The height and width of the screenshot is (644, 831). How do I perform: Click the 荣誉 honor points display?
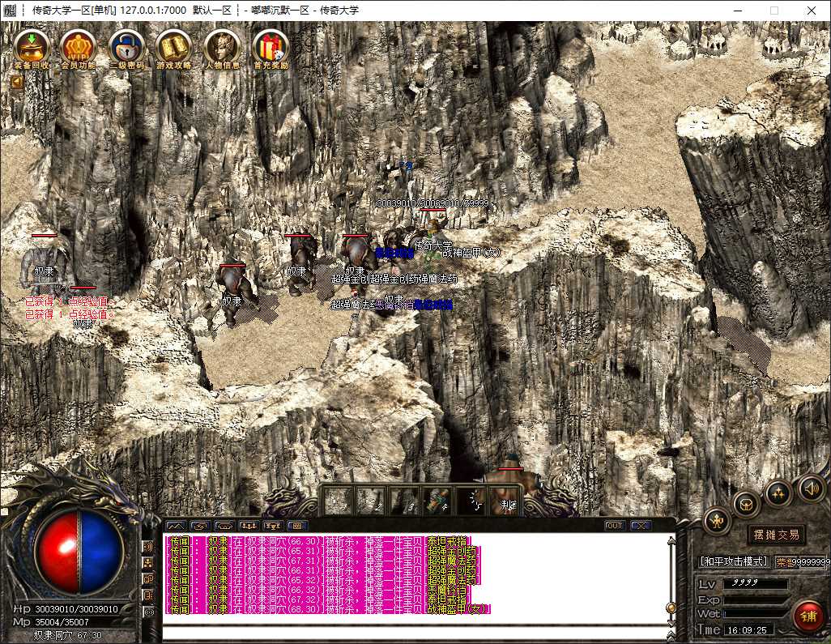[803, 561]
